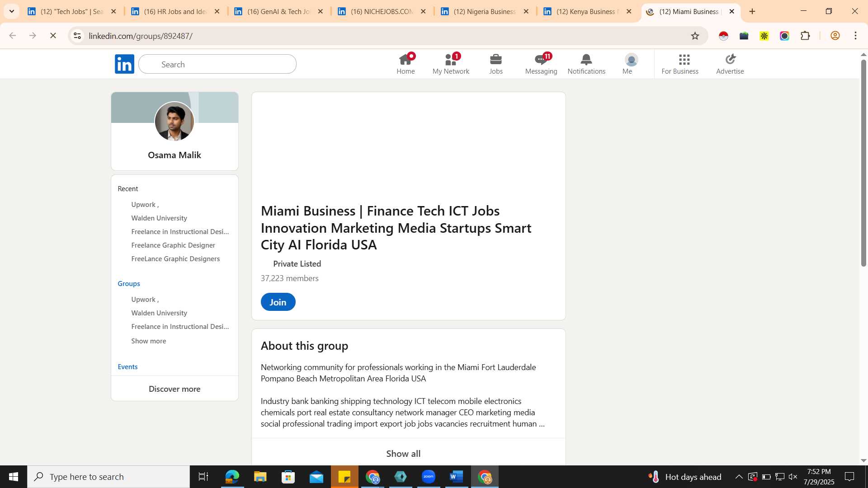
Task: Open Chrome three-dot menu
Action: coord(855,36)
